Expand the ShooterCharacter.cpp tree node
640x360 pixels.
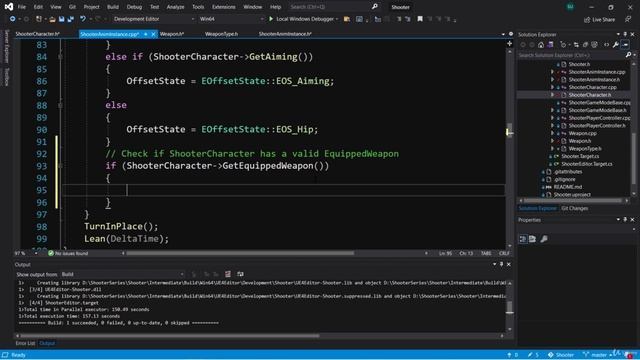pyautogui.click(x=553, y=87)
